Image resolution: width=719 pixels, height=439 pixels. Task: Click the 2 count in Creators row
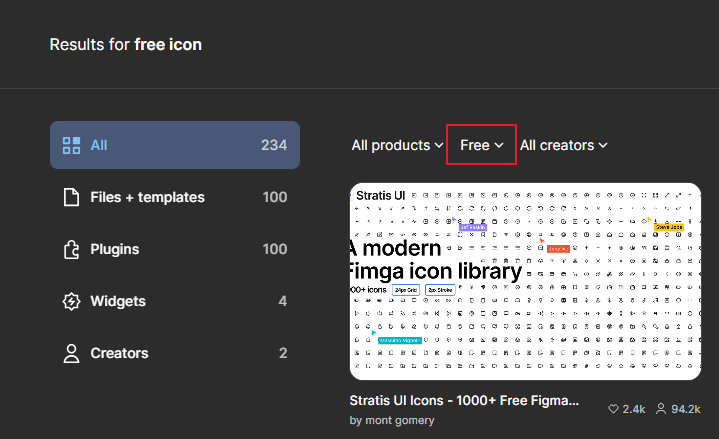tap(283, 353)
